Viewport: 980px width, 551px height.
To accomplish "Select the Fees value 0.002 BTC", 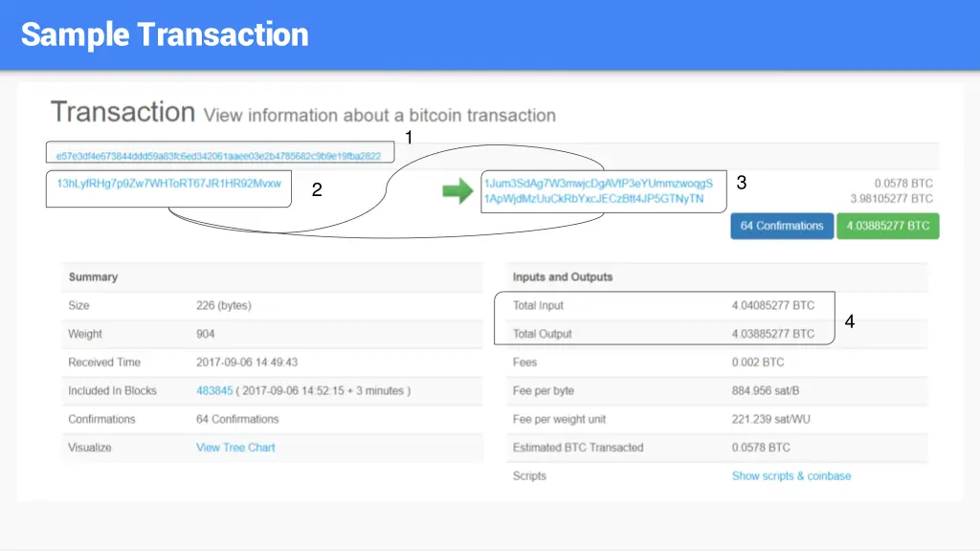I will pos(758,362).
